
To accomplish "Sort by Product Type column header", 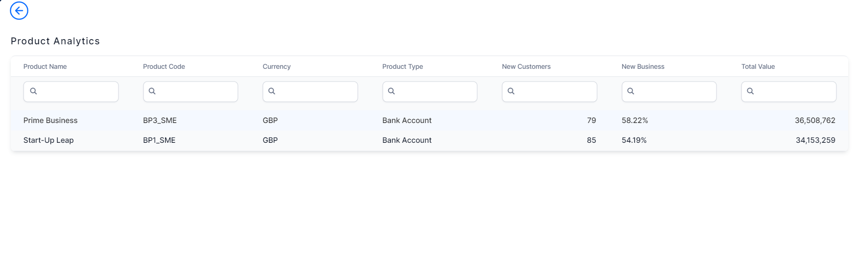I will point(403,66).
